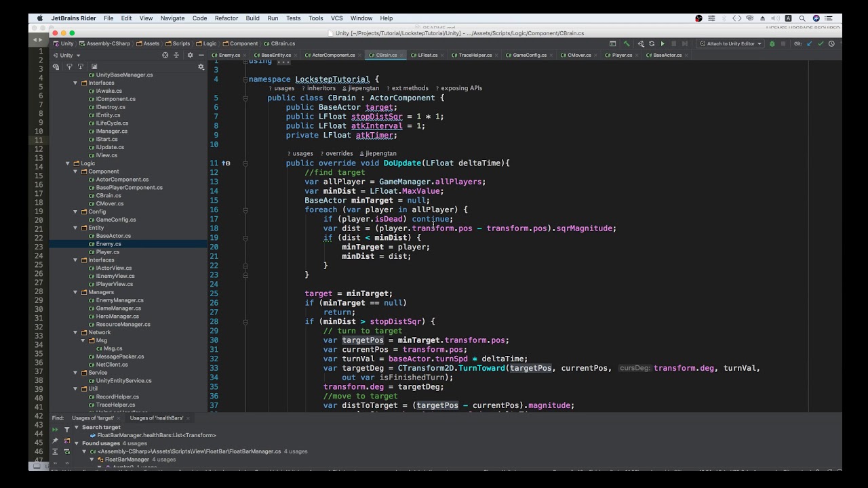Open the VCS menu
The width and height of the screenshot is (868, 488).
[x=336, y=18]
